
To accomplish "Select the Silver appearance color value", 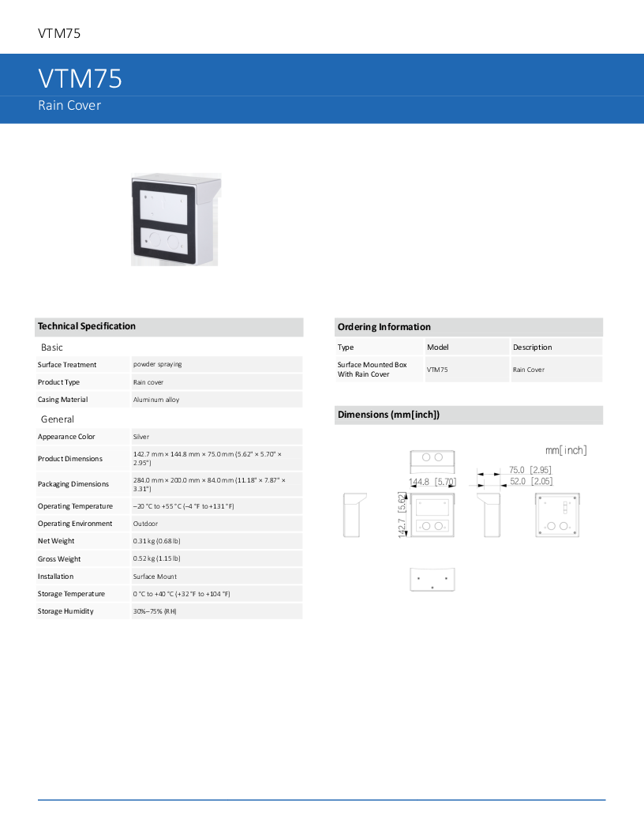I will 141,437.
